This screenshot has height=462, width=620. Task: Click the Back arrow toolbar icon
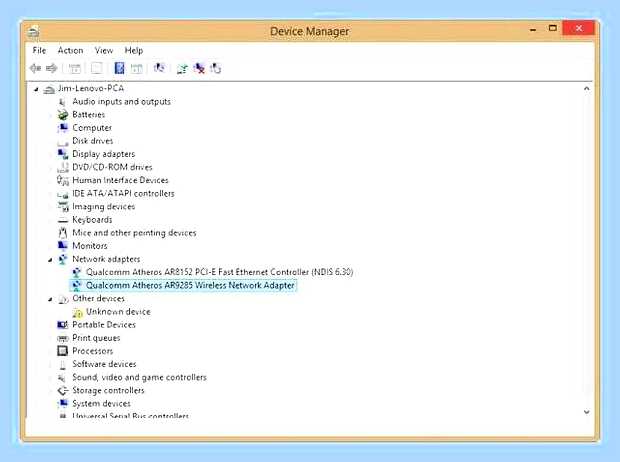click(x=35, y=68)
